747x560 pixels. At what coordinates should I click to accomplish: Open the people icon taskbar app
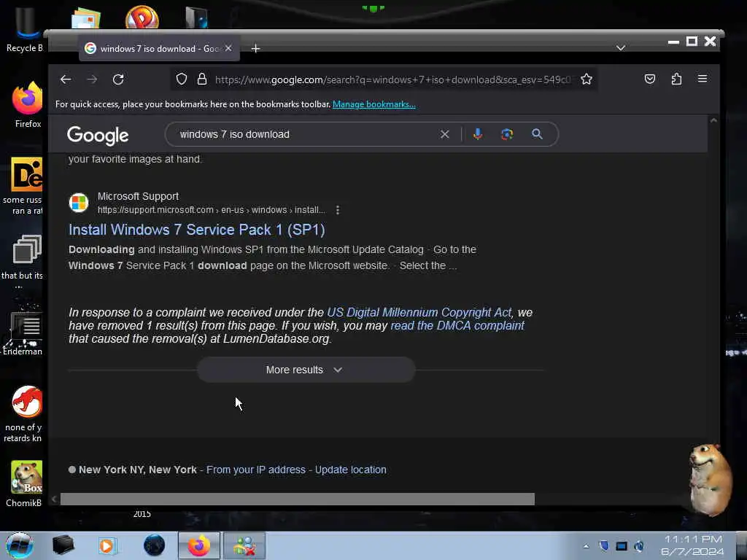[244, 545]
